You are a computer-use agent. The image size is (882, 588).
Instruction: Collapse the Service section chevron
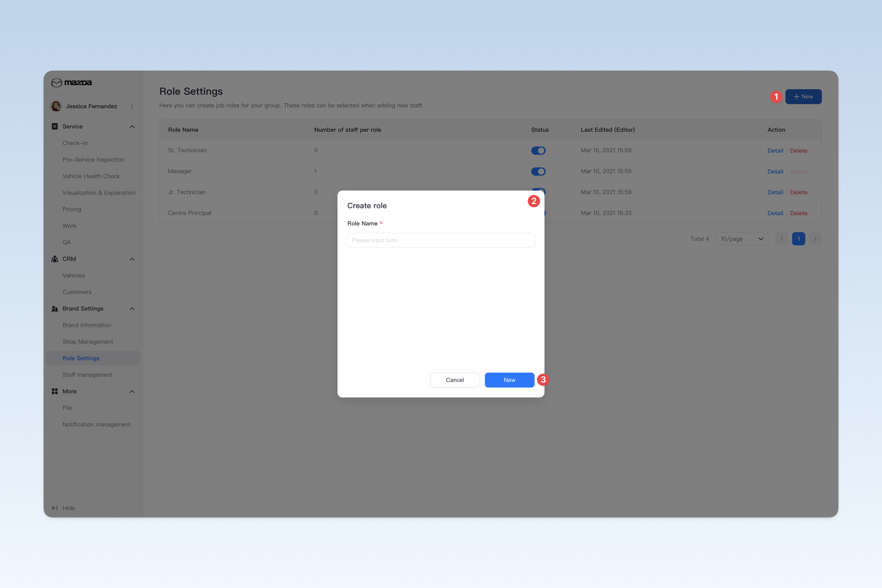[x=132, y=127]
